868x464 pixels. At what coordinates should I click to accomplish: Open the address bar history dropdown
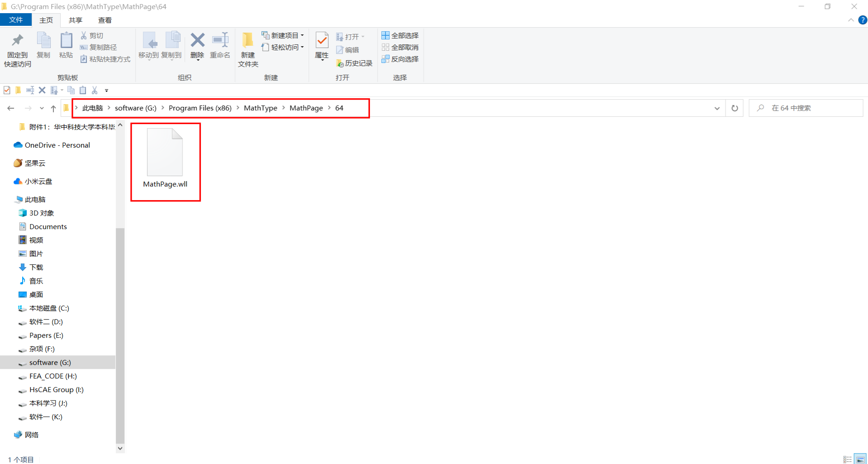pos(717,108)
